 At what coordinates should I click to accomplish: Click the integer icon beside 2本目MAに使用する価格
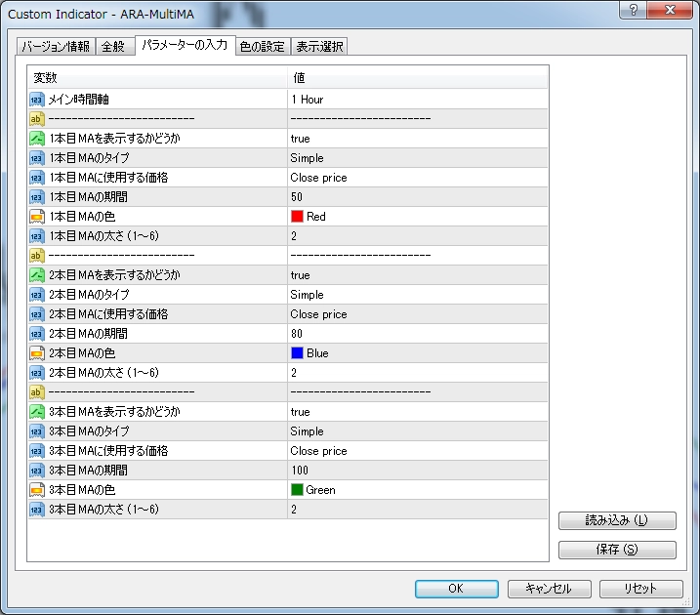pyautogui.click(x=37, y=314)
